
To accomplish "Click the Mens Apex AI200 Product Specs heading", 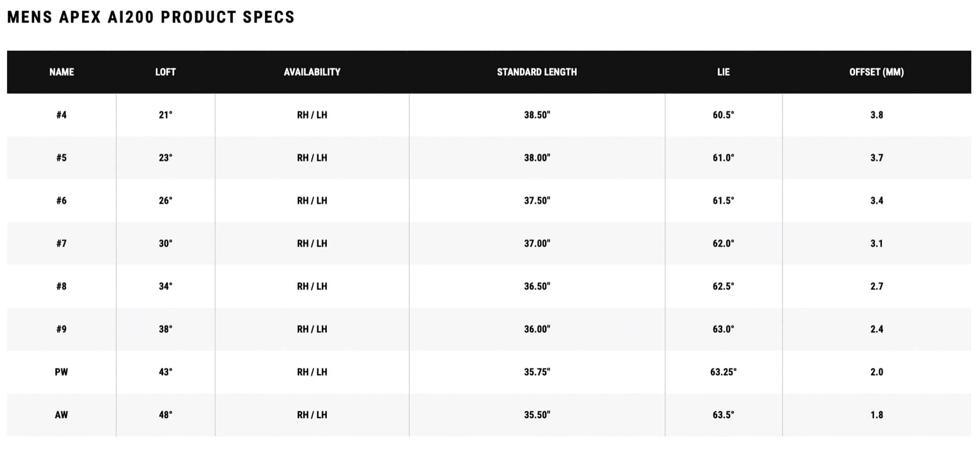I will point(151,17).
